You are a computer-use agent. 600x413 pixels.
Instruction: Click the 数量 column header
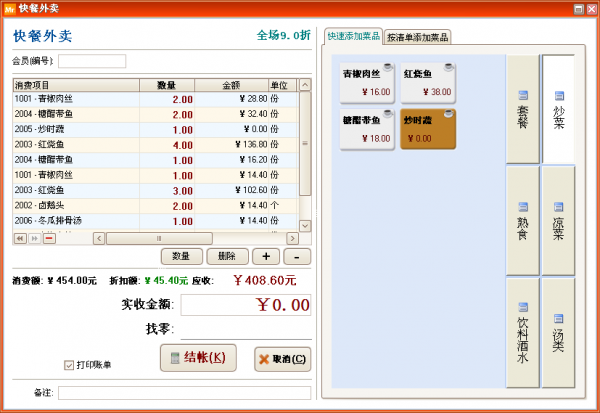coord(167,85)
